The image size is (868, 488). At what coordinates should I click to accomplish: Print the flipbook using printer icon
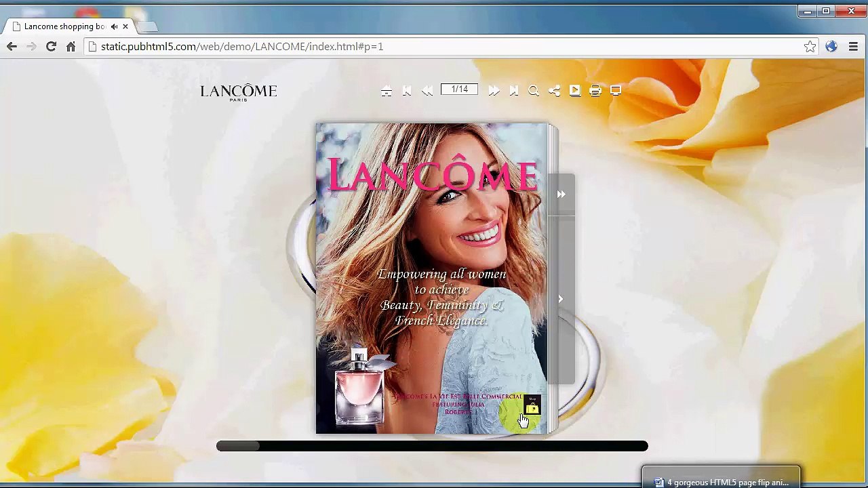pyautogui.click(x=595, y=91)
